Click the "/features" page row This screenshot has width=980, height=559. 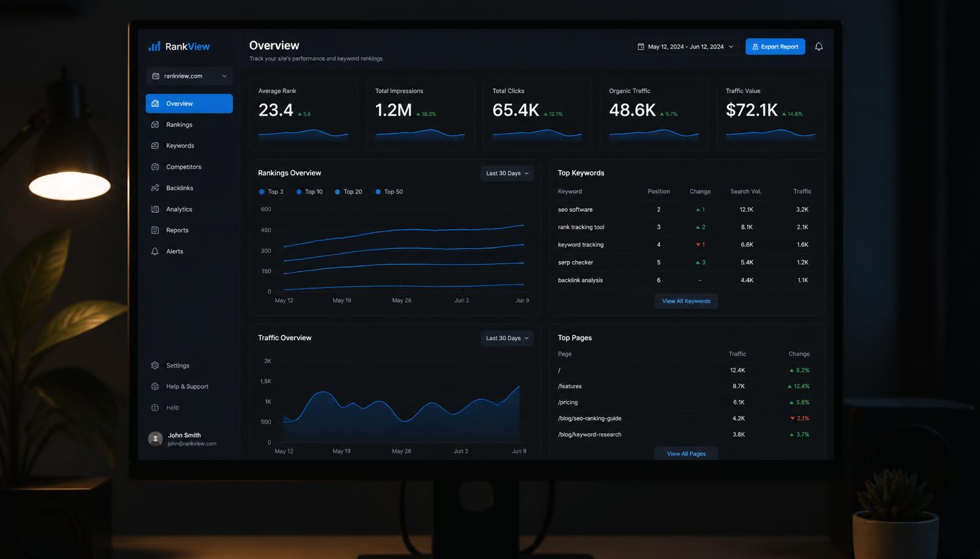pyautogui.click(x=686, y=386)
